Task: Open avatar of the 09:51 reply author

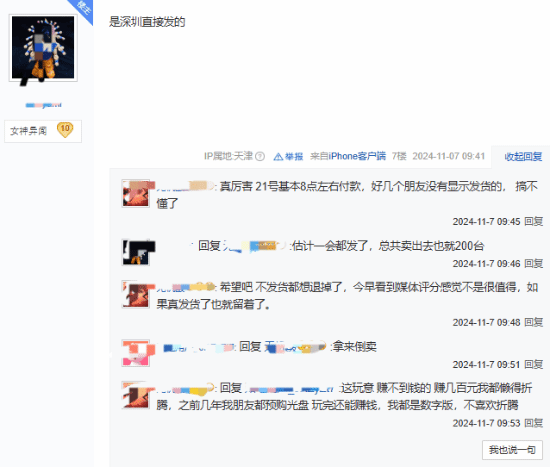Action: pyautogui.click(x=136, y=353)
